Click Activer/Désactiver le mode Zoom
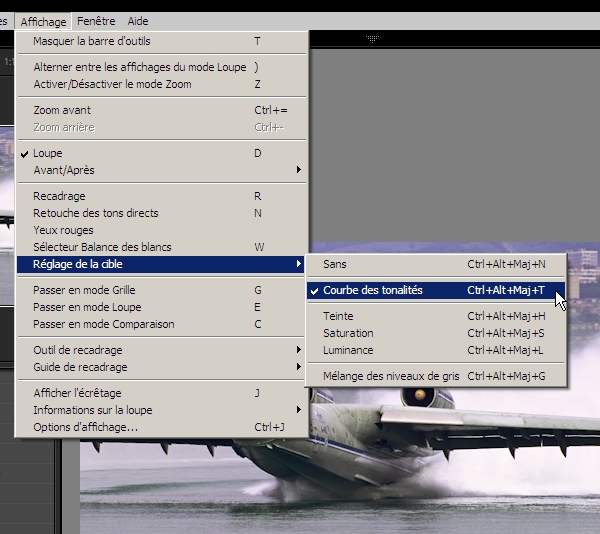 (161, 84)
